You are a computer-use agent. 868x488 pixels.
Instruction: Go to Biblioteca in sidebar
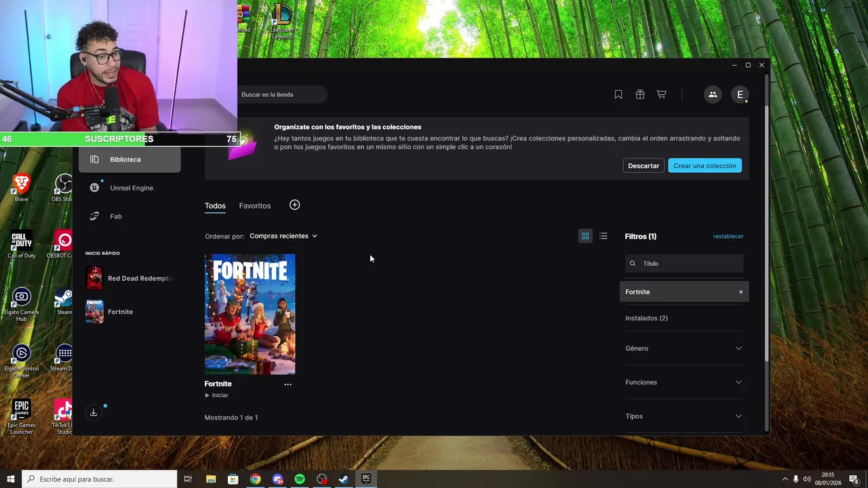(x=130, y=159)
